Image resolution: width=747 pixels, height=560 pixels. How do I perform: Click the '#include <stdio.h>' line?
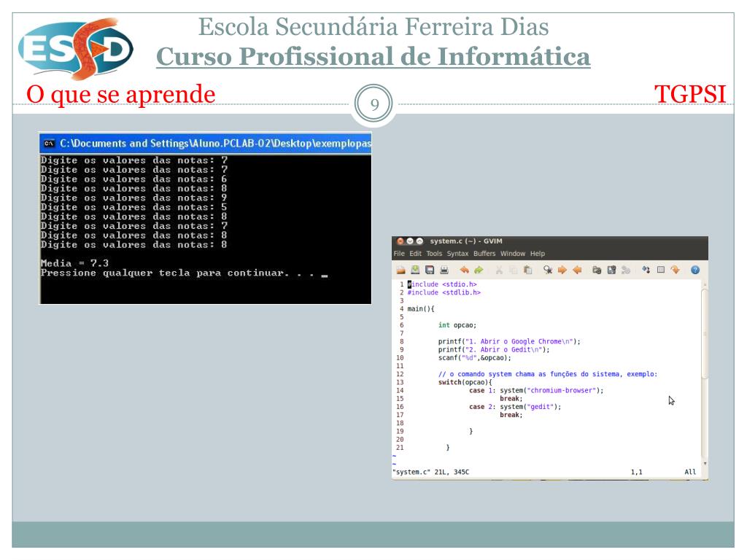click(442, 284)
